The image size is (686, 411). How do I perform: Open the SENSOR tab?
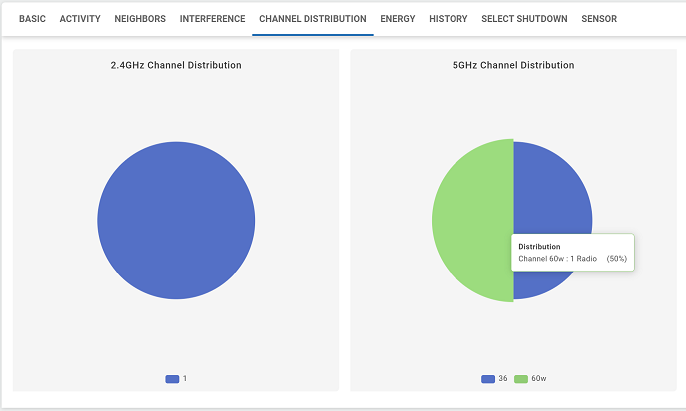tap(599, 19)
